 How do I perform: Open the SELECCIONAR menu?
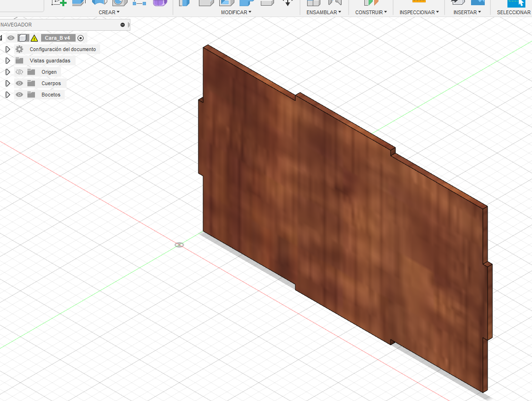tap(514, 12)
